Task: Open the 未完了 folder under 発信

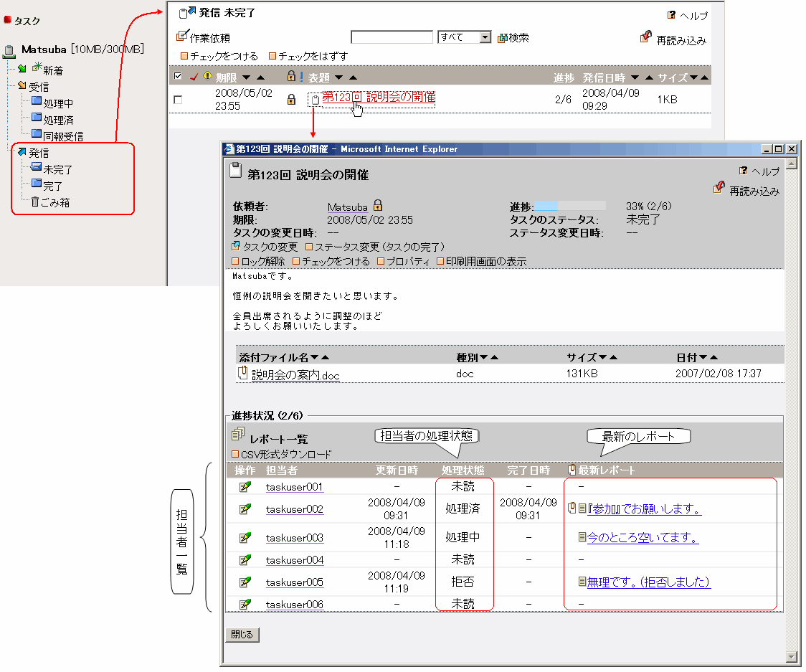Action: [x=57, y=169]
